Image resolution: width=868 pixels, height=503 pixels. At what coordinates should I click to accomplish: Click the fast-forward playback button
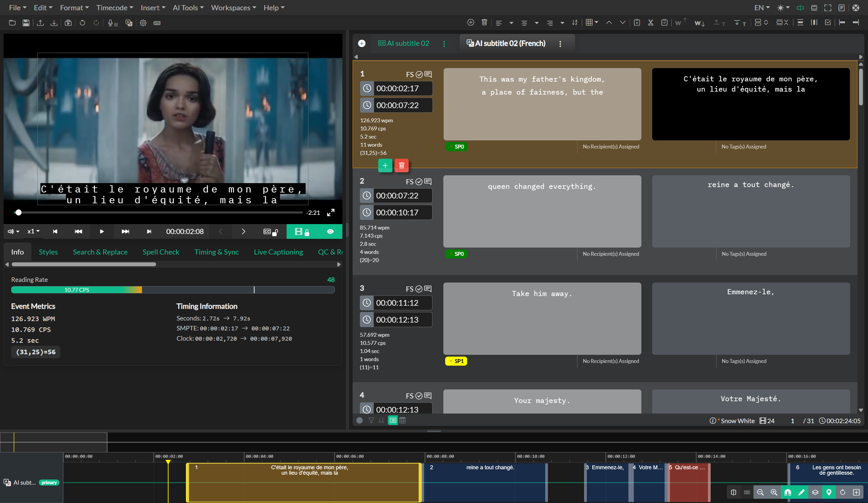coord(125,231)
